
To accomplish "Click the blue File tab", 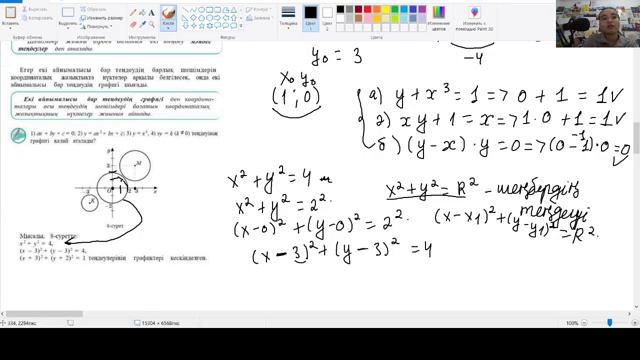I will [11, 1].
